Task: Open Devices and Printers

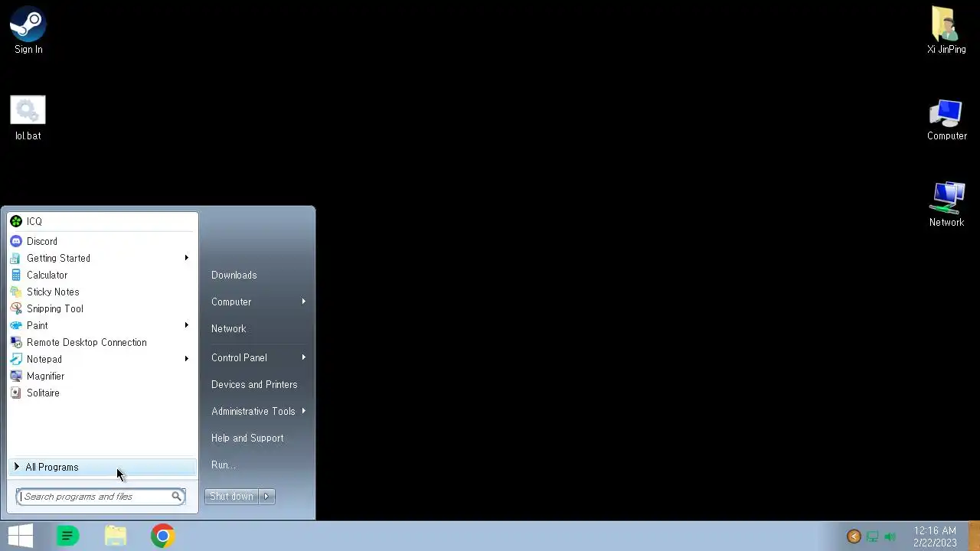Action: (254, 384)
